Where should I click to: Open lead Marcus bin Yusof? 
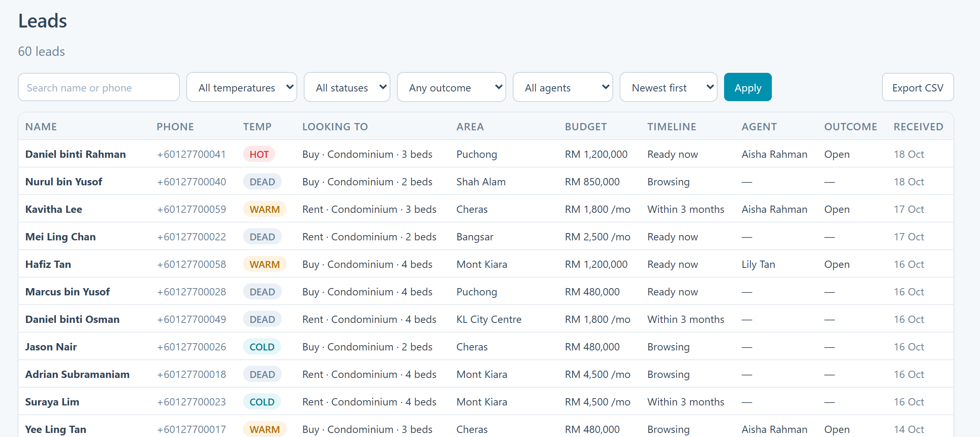(x=67, y=292)
